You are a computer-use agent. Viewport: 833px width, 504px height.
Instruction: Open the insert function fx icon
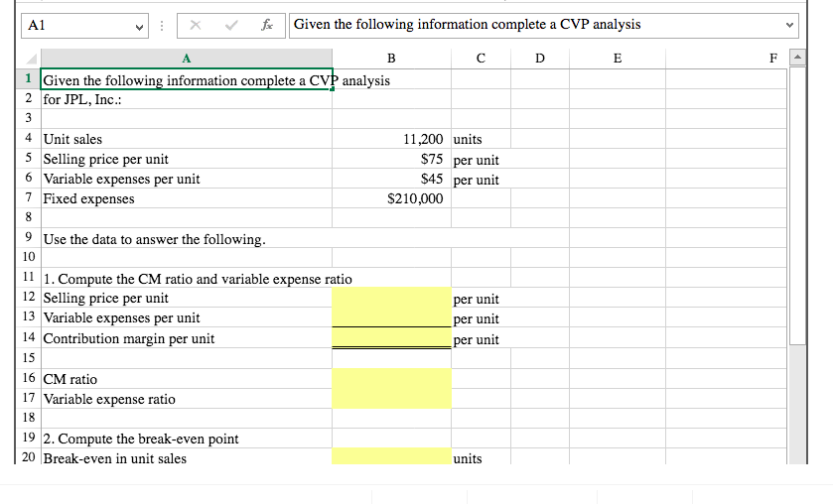267,25
